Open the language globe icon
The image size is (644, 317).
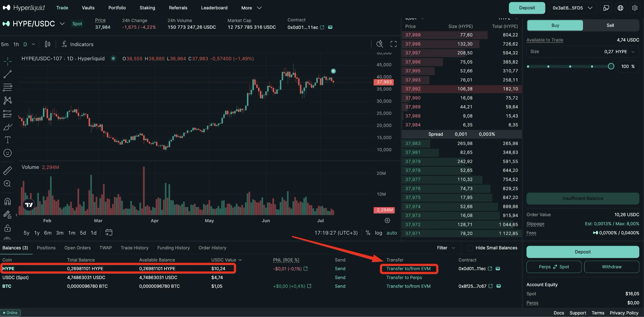[x=620, y=8]
